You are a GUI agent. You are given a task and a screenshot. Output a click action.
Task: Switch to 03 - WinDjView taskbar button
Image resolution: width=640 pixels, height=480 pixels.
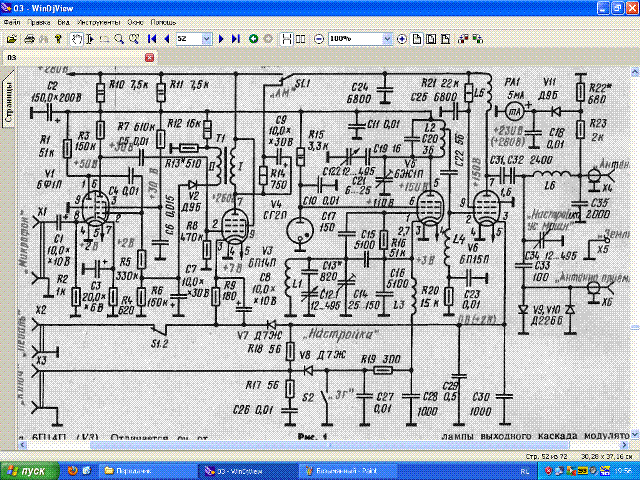[x=249, y=471]
